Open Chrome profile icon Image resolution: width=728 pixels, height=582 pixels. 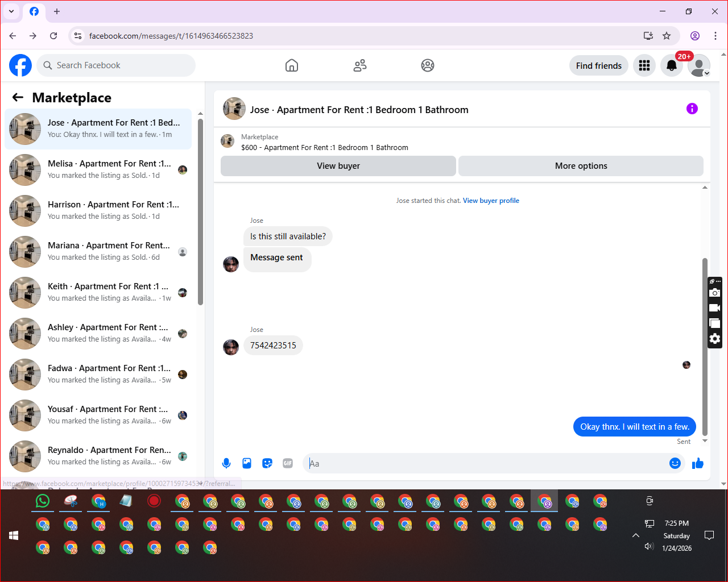pyautogui.click(x=695, y=36)
